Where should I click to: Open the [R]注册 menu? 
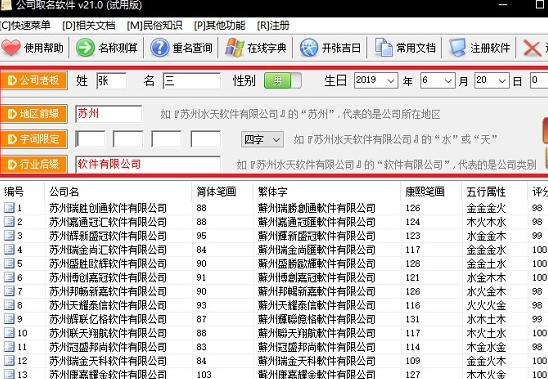click(x=273, y=26)
